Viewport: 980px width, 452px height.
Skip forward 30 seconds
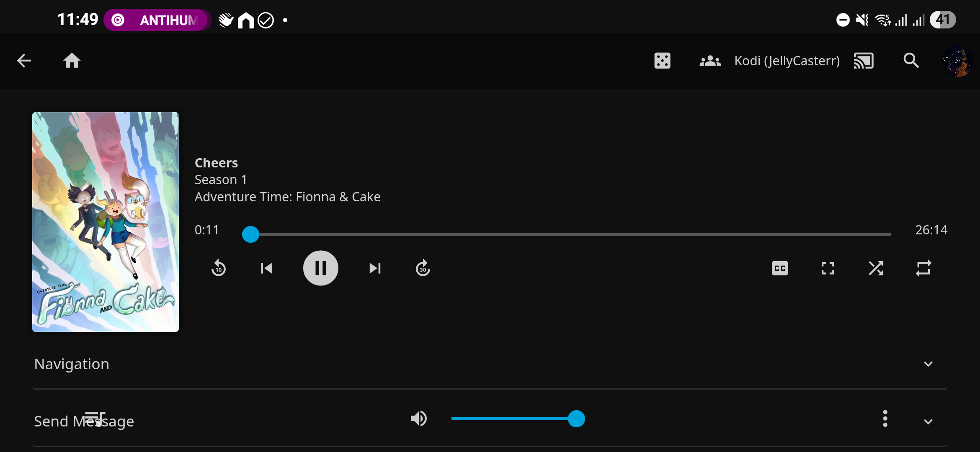click(423, 268)
